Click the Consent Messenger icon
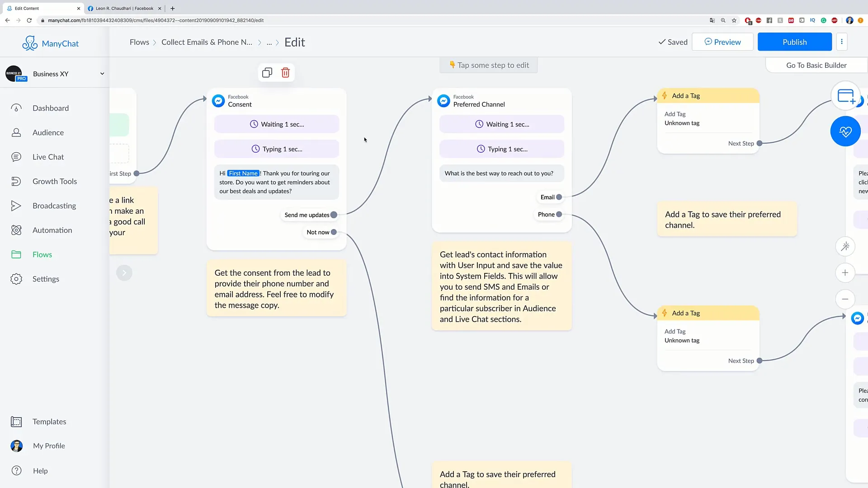The image size is (868, 488). [x=218, y=100]
